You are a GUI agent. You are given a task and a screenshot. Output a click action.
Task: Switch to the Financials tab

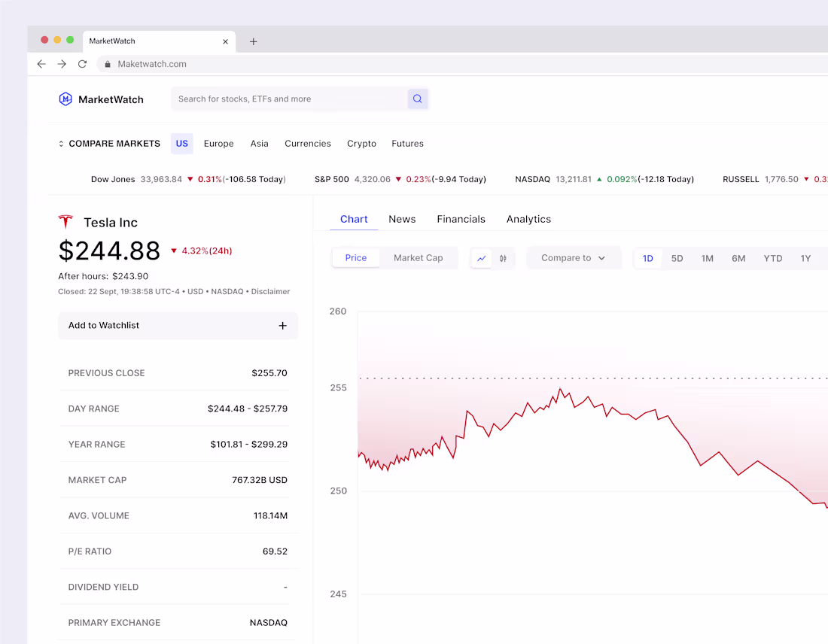click(x=461, y=219)
